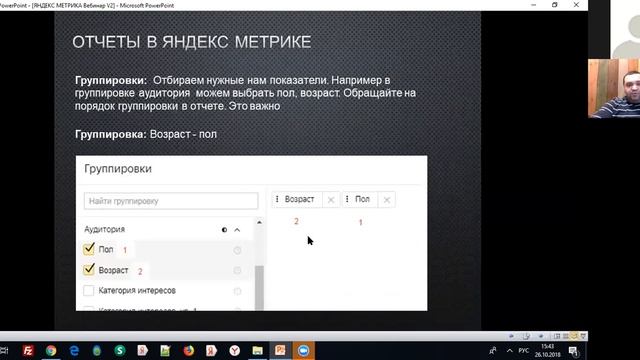Click the 'Найти группировку' search field
The height and width of the screenshot is (360, 640).
(171, 201)
